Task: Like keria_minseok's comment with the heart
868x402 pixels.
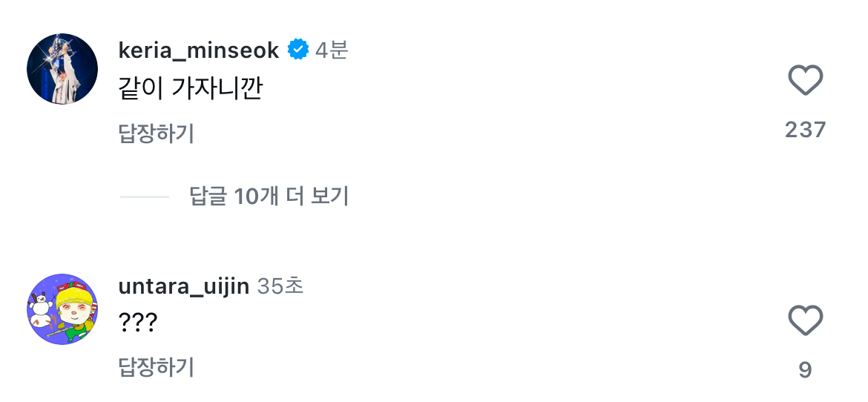Action: pos(805,80)
